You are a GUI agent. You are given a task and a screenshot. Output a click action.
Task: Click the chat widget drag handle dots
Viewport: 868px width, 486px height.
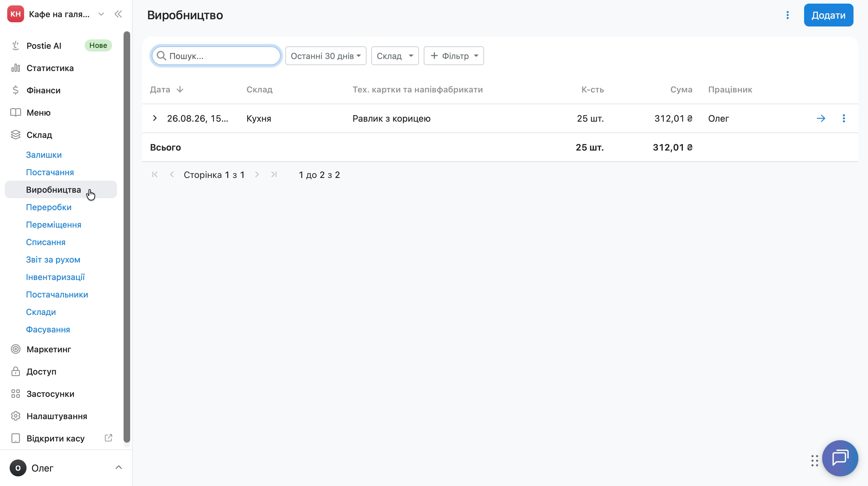point(814,460)
